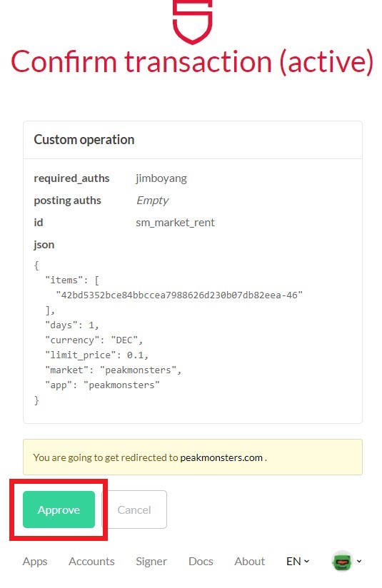Screen dimensions: 382x588
Task: Open the Accounts footer link
Action: tap(91, 562)
